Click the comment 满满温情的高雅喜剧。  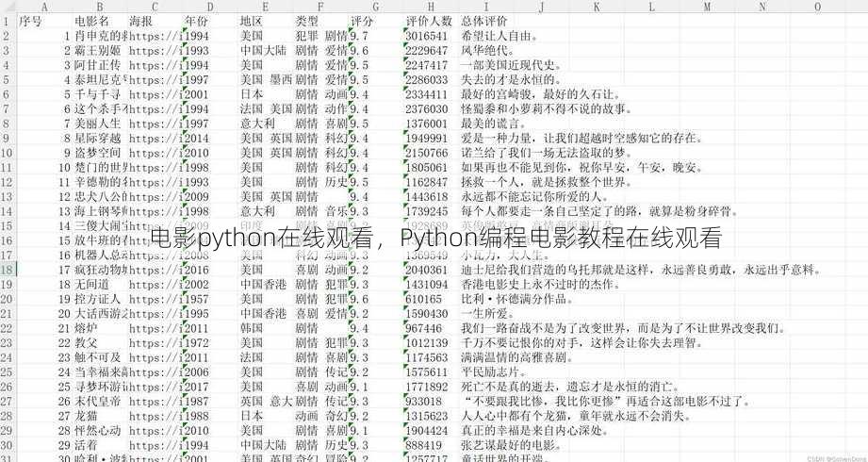(517, 358)
